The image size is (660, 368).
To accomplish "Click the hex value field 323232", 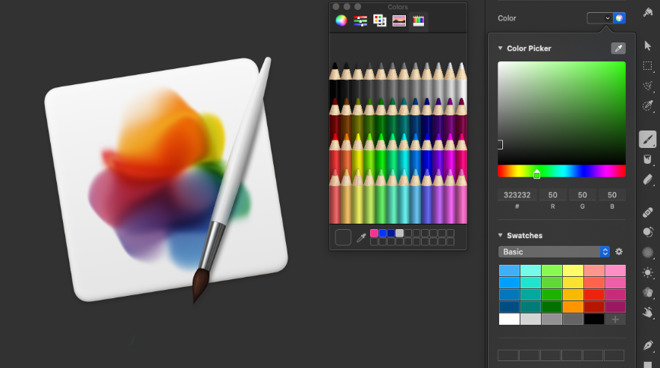I will (517, 195).
